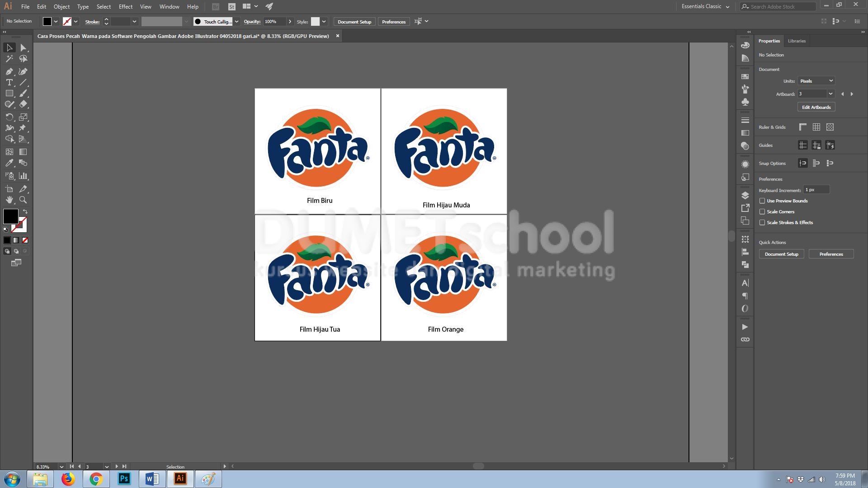
Task: Open the Object menu
Action: tap(61, 6)
